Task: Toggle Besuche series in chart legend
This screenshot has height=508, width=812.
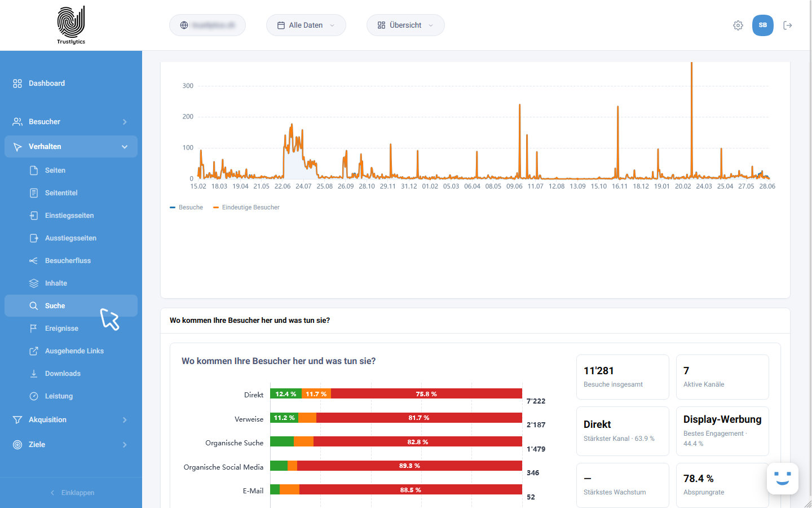Action: click(x=187, y=208)
